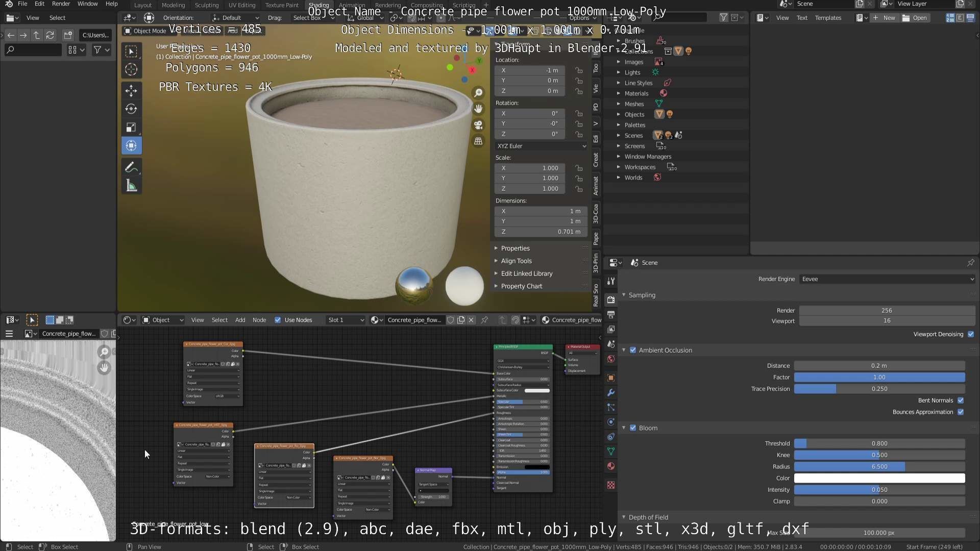Activate the Move tool
This screenshot has width=980, height=551.
[131, 91]
